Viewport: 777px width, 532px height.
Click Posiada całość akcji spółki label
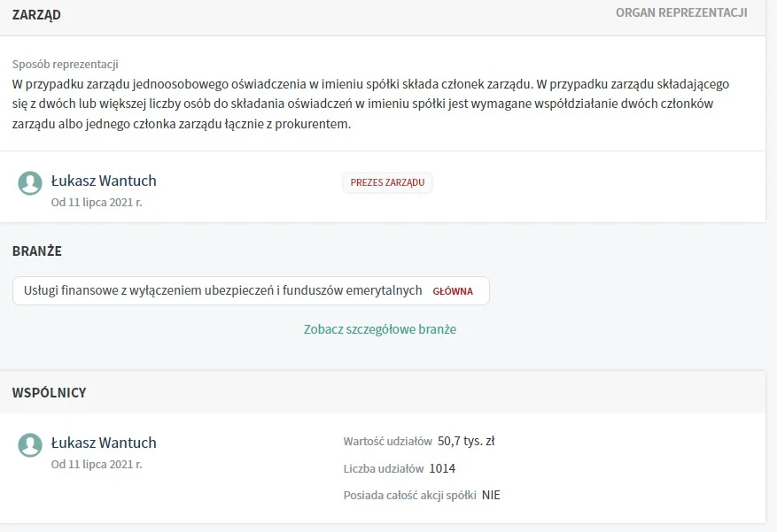[x=410, y=496]
